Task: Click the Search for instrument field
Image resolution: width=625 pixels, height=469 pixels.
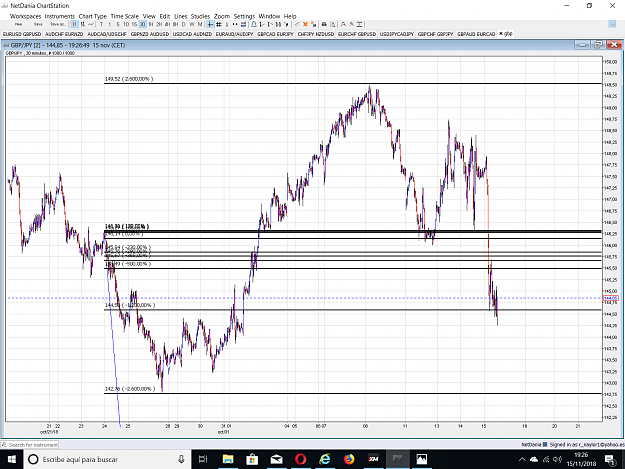Action: [x=31, y=445]
